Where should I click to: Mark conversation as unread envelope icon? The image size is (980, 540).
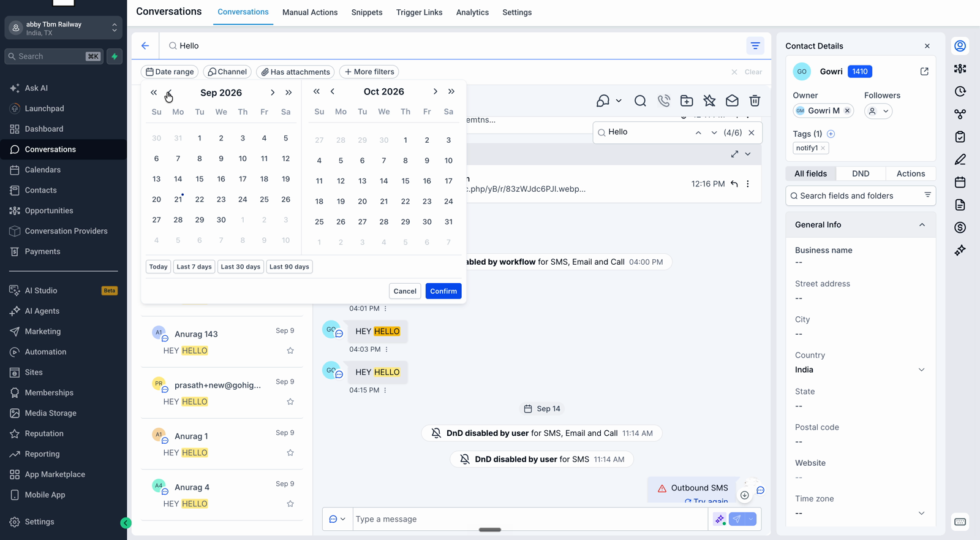[x=732, y=101]
